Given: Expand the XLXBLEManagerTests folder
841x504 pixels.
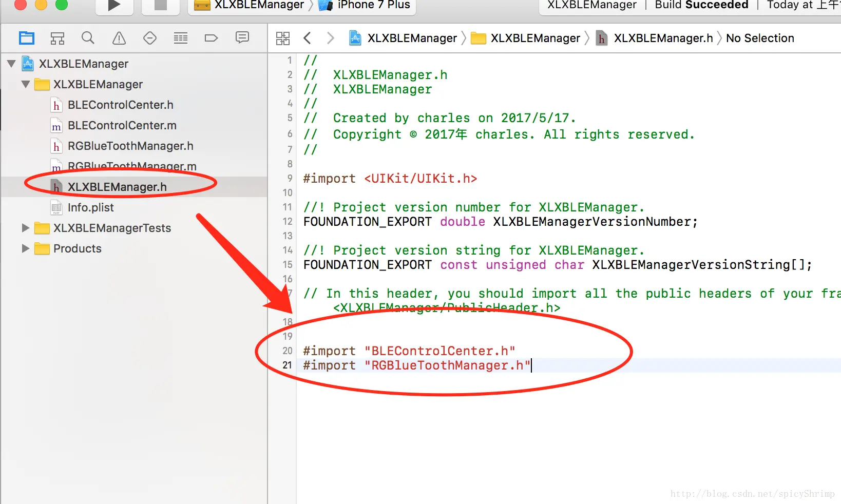Looking at the screenshot, I should point(26,228).
